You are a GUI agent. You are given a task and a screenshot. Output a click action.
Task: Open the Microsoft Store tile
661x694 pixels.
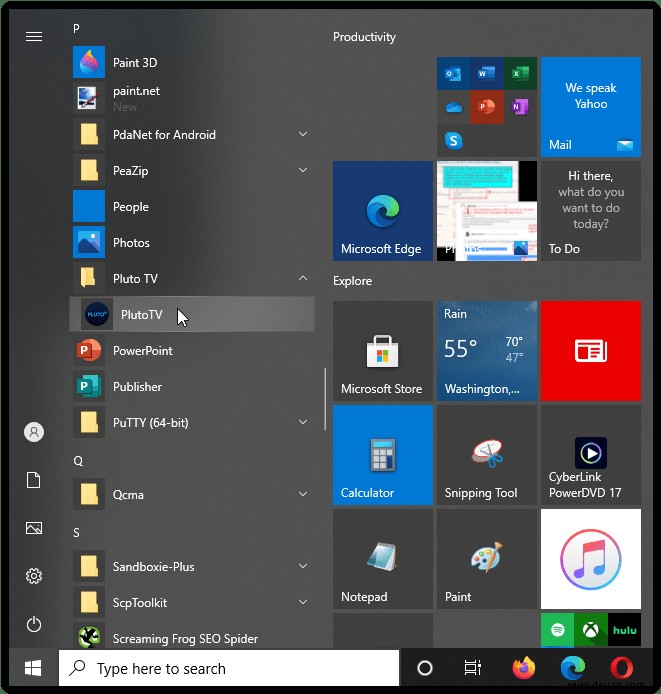(383, 351)
